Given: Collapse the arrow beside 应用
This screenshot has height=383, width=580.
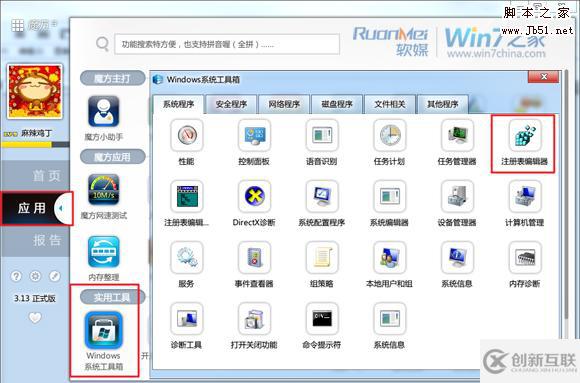Looking at the screenshot, I should click(62, 208).
